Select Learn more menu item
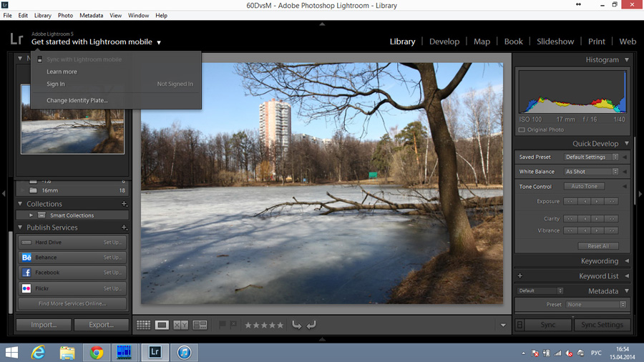Screen dimensions: 644x362 point(62,72)
